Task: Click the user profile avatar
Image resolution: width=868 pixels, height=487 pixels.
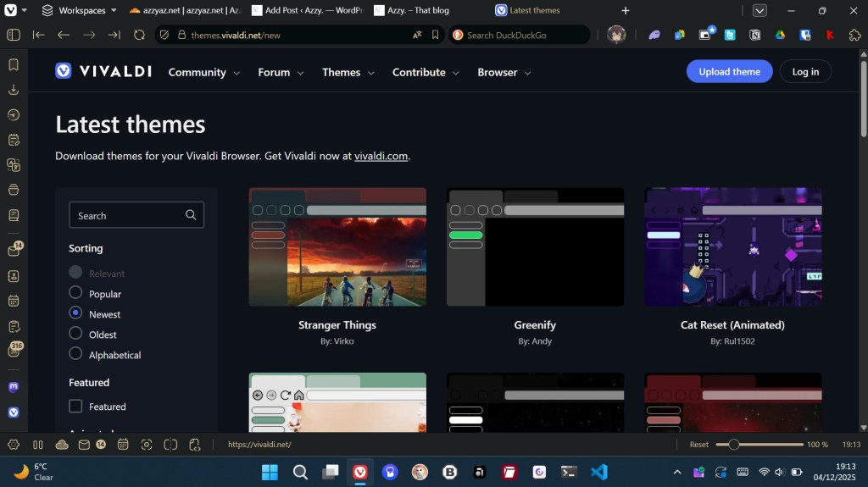Action: (616, 35)
